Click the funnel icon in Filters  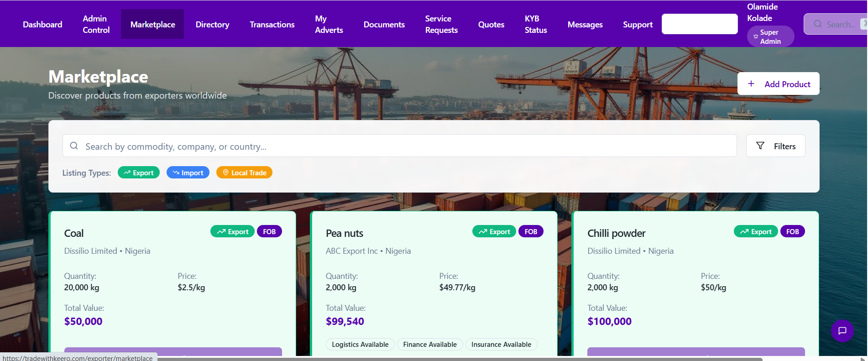[x=760, y=146]
